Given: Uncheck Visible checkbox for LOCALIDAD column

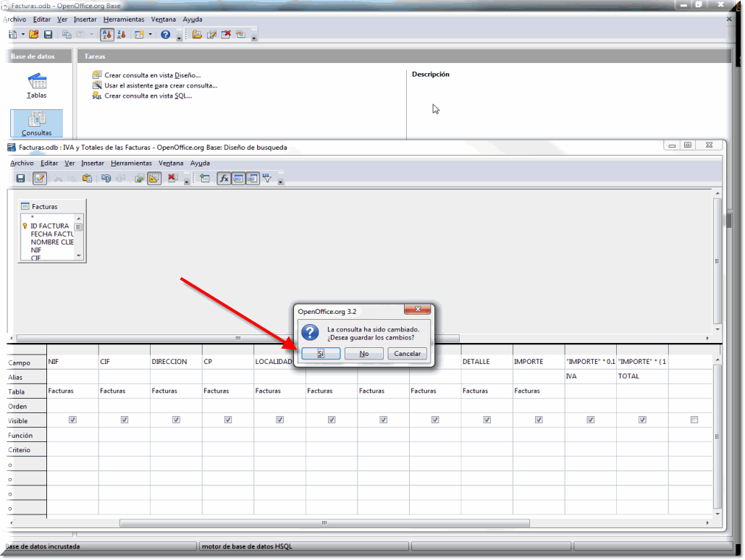Looking at the screenshot, I should pos(280,420).
